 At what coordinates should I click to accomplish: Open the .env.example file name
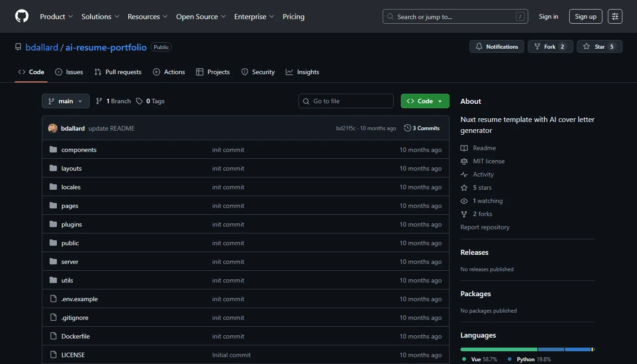point(80,299)
